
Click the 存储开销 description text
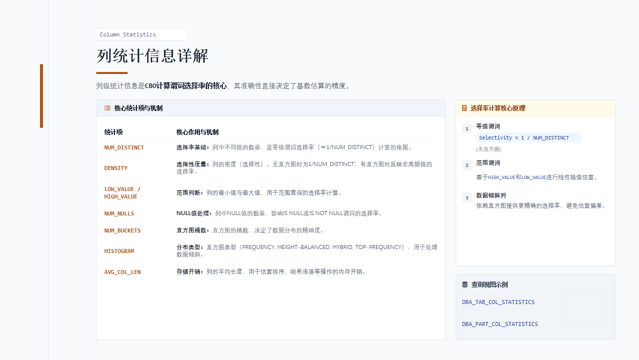pos(272,272)
